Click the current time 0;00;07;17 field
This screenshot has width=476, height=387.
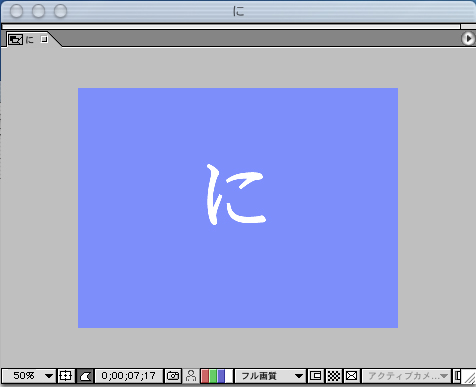coord(129,376)
